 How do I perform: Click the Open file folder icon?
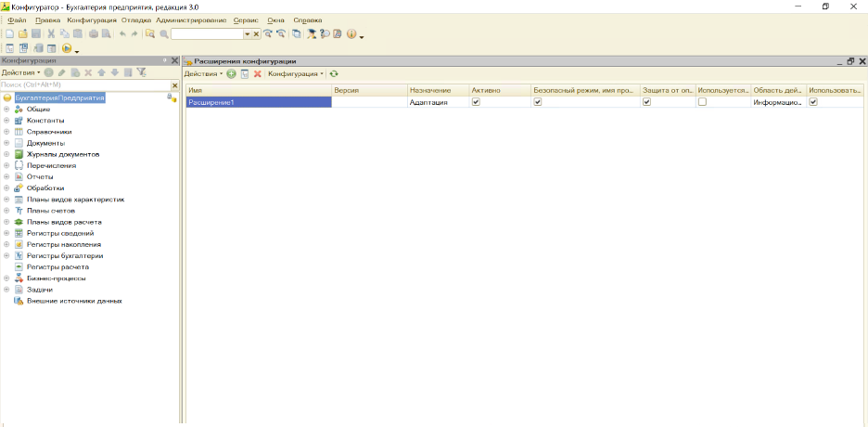click(22, 34)
